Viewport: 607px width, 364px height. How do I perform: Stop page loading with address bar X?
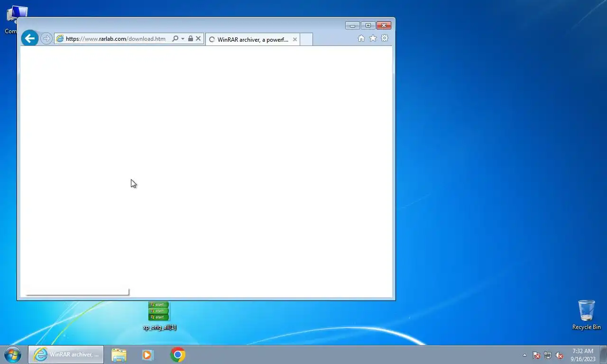click(198, 38)
